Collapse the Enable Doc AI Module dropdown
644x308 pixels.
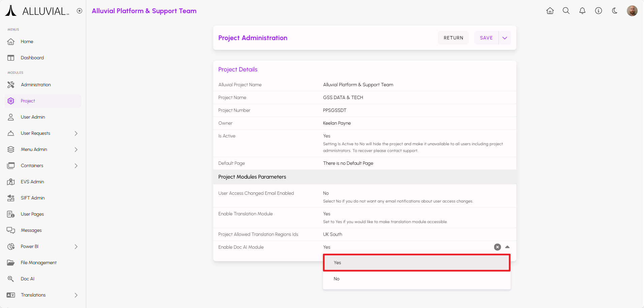click(x=507, y=247)
